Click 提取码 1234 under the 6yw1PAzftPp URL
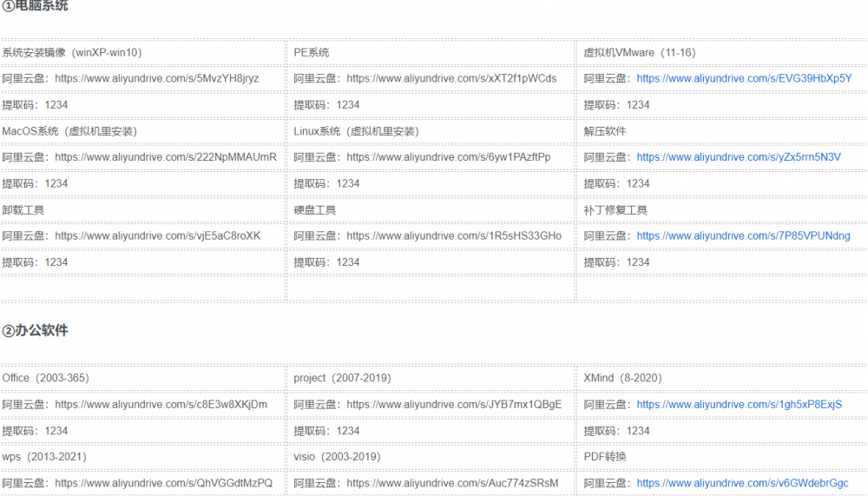Viewport: 868px width, 496px height. point(326,183)
